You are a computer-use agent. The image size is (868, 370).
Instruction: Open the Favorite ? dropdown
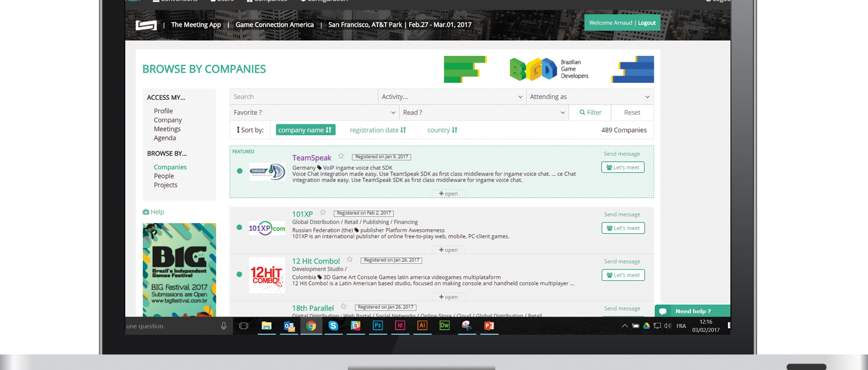(x=314, y=112)
